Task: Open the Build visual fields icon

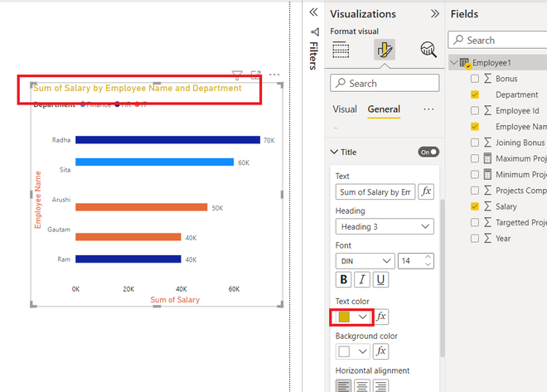Action: (341, 50)
